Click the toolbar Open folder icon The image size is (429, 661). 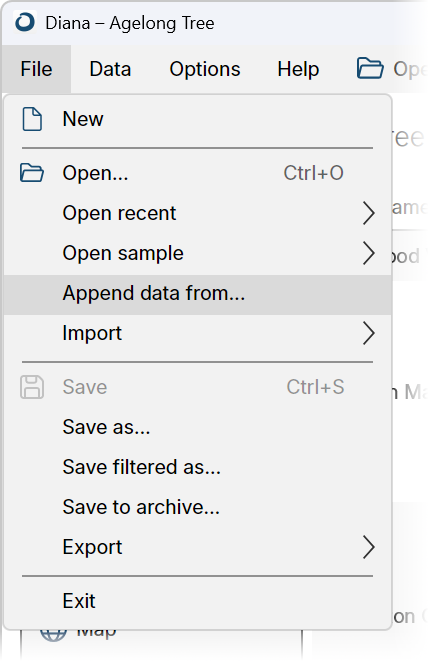pyautogui.click(x=370, y=69)
